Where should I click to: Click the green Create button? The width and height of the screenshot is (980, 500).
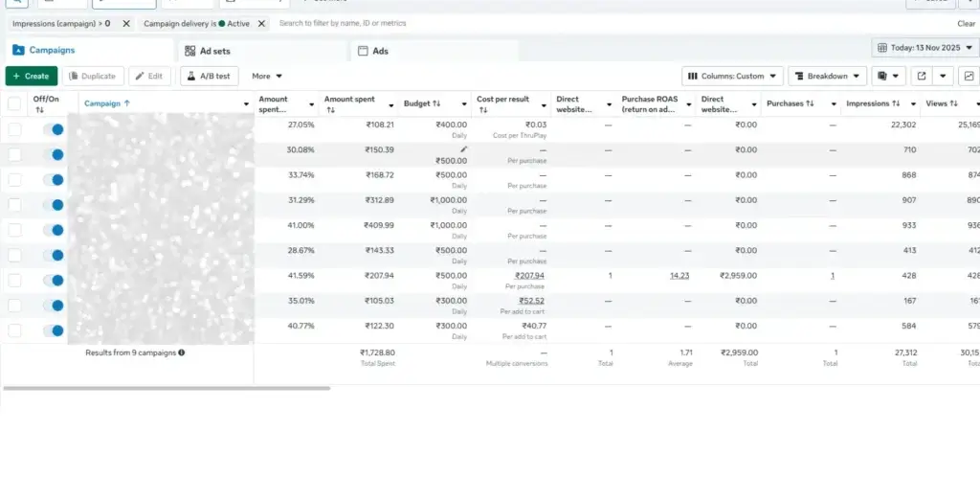[31, 76]
